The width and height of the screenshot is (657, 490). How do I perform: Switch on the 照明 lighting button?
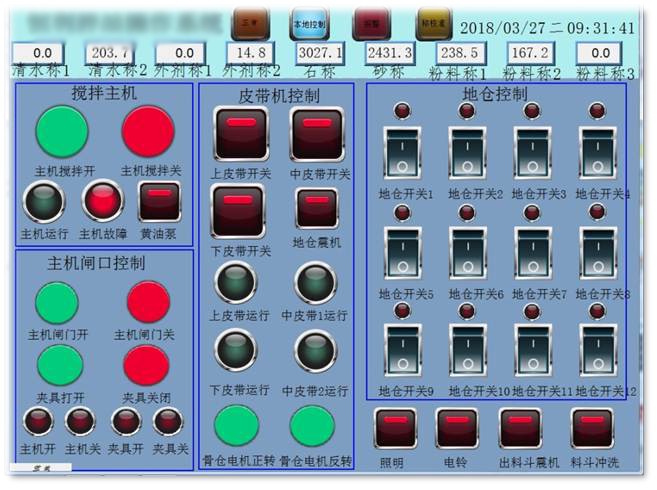394,429
